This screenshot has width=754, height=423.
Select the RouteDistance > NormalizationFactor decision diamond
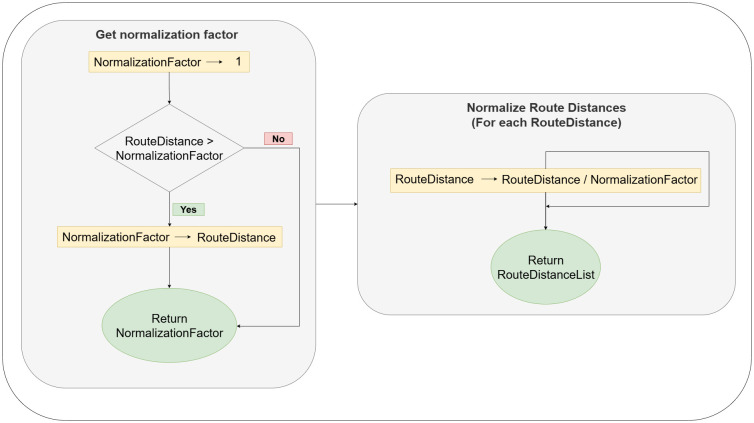pyautogui.click(x=169, y=148)
